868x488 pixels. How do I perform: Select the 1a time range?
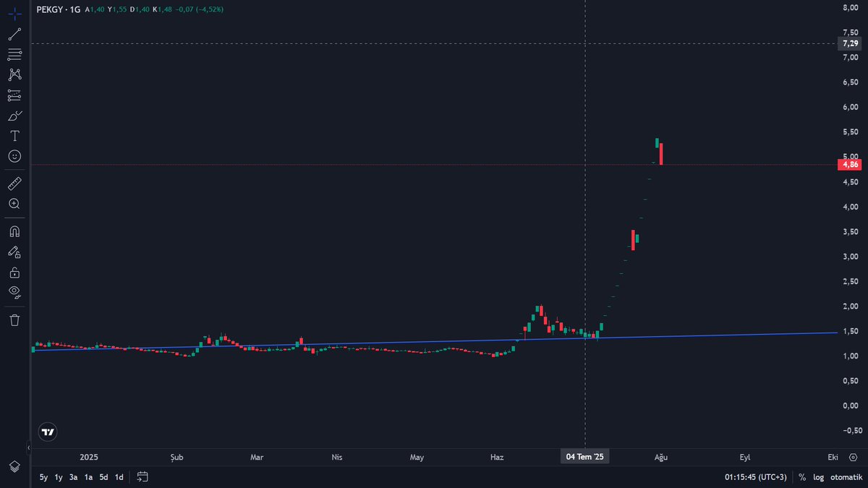point(88,477)
